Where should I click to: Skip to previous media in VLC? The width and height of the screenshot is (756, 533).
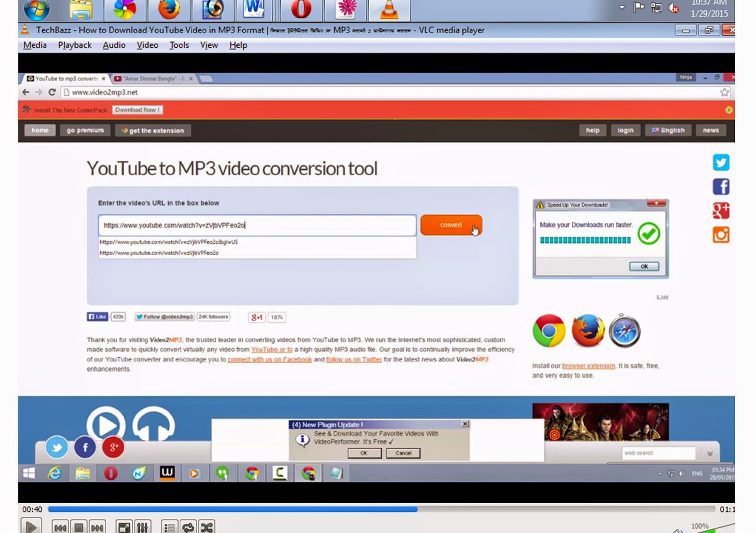(60, 527)
